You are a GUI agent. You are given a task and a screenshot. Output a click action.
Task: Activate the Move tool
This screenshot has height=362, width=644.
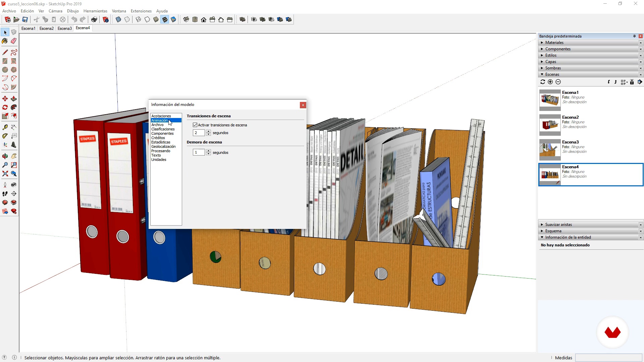(5, 99)
